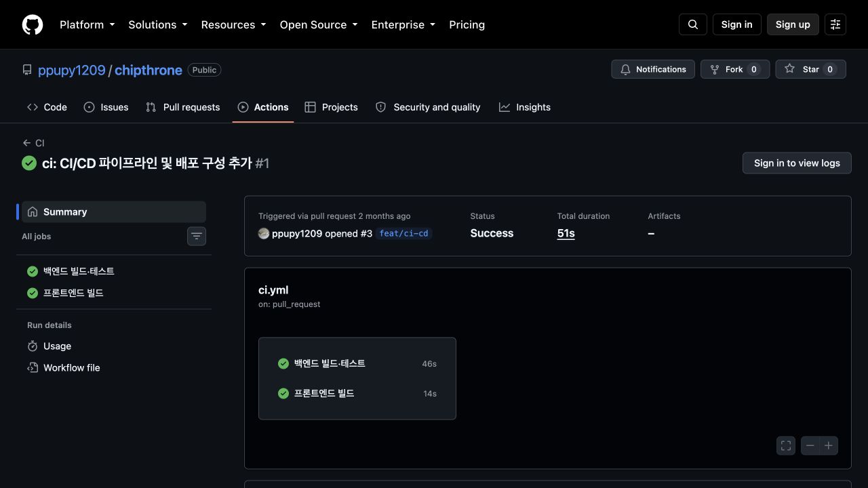
Task: Click the 51s total duration link
Action: tap(566, 233)
